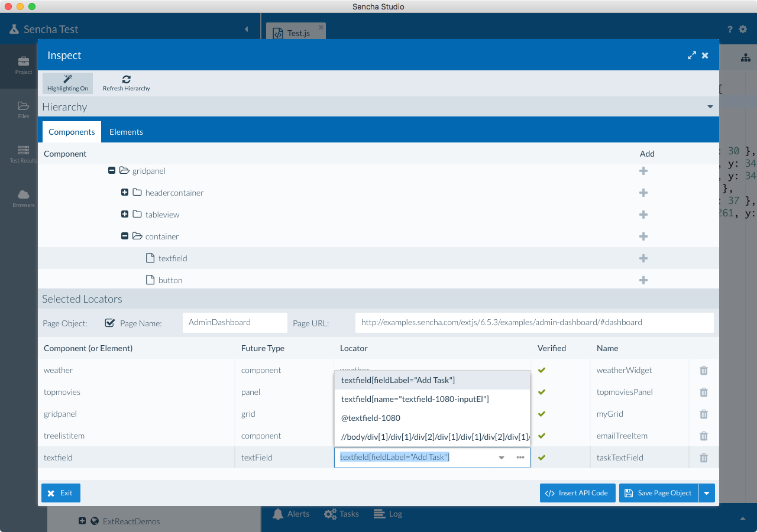Click the Page Name input field

click(235, 323)
